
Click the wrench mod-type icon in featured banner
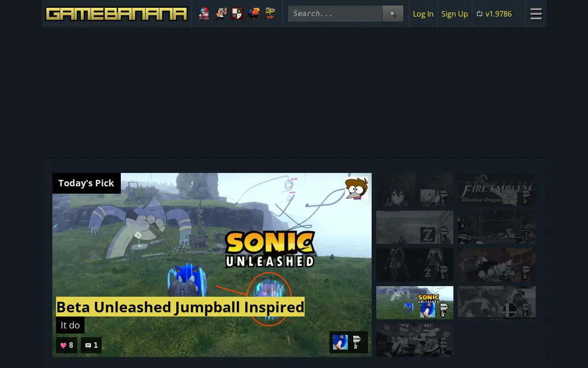click(357, 342)
